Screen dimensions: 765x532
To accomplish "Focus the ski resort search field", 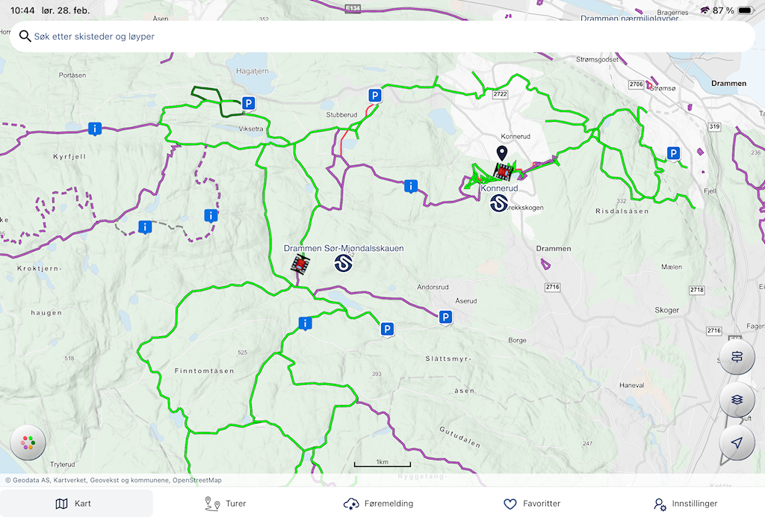I will (388, 36).
